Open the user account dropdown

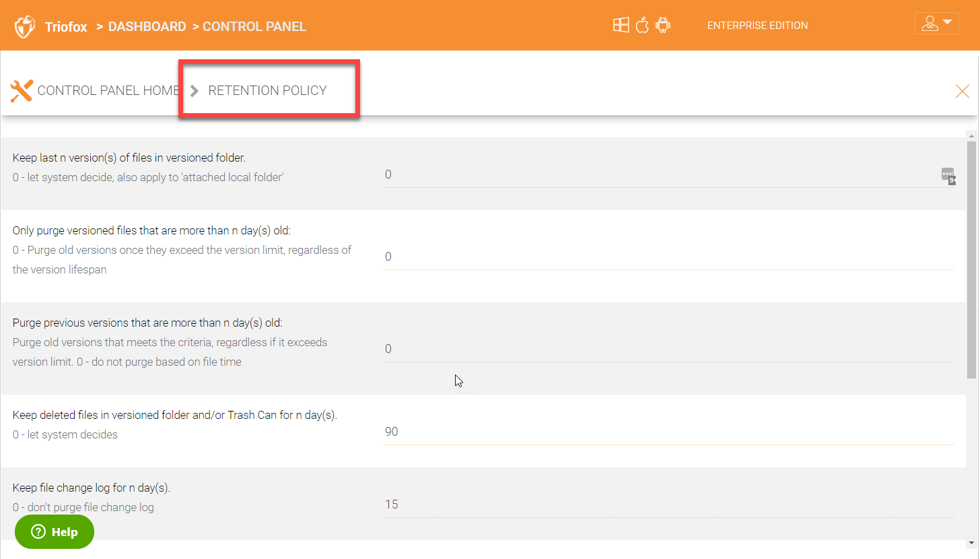[x=936, y=24]
